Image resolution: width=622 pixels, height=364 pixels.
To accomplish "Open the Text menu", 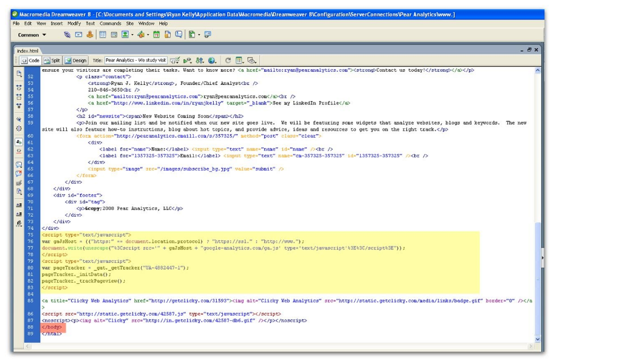I will tap(90, 24).
